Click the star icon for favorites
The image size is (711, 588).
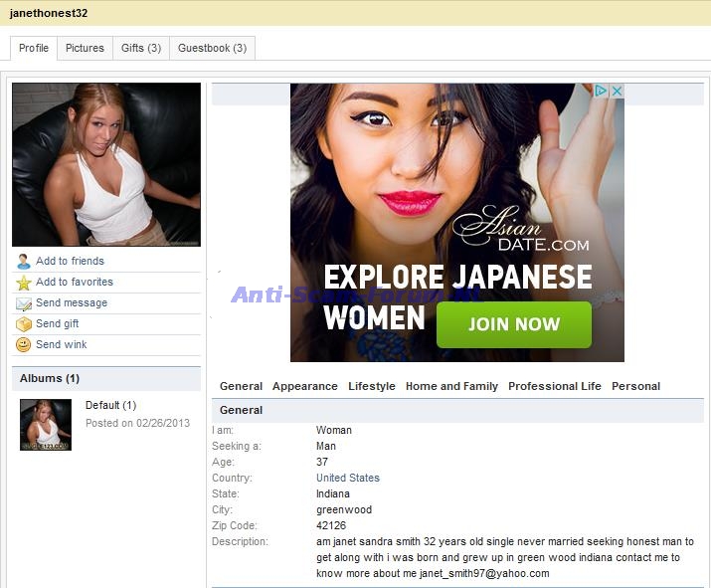click(24, 283)
